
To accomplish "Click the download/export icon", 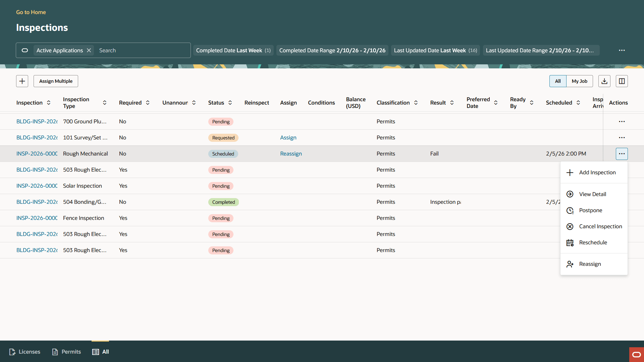I will coord(604,81).
